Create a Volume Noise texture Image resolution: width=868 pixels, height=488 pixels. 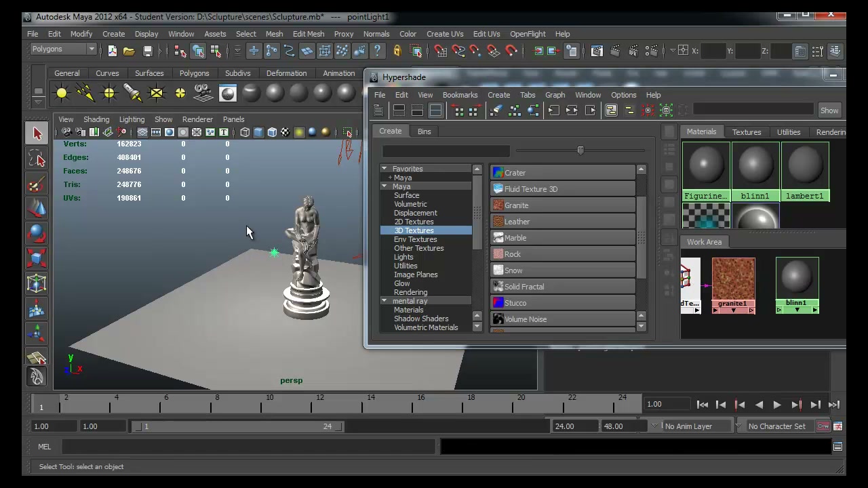pyautogui.click(x=563, y=319)
